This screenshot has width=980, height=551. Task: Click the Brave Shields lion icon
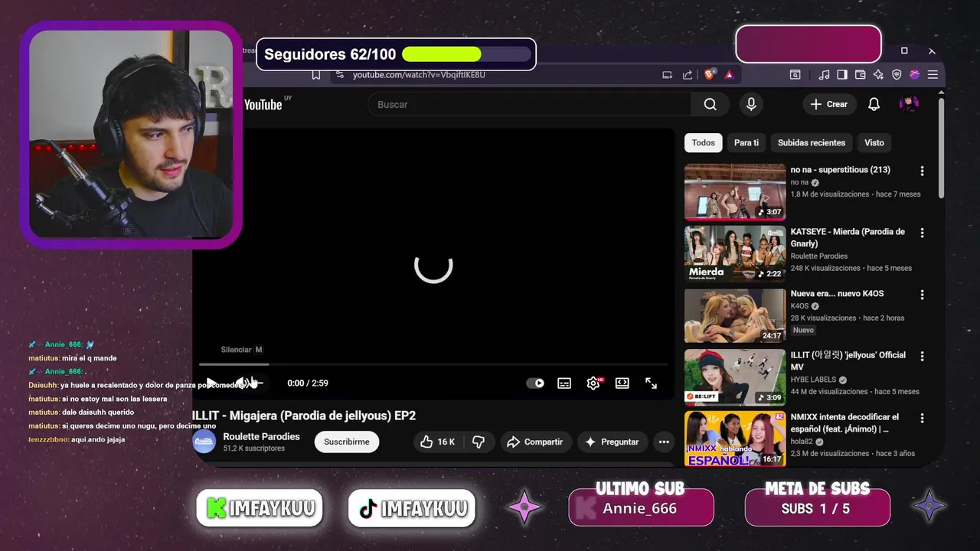[710, 75]
